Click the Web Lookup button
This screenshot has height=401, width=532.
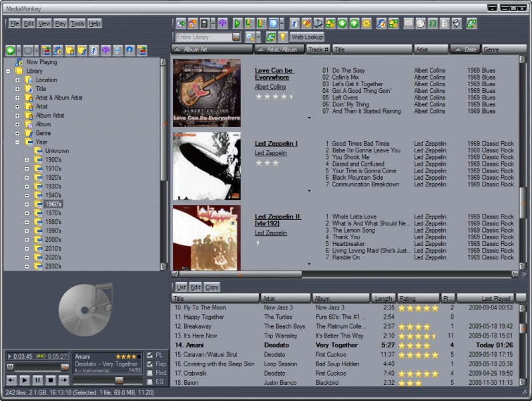tap(306, 37)
